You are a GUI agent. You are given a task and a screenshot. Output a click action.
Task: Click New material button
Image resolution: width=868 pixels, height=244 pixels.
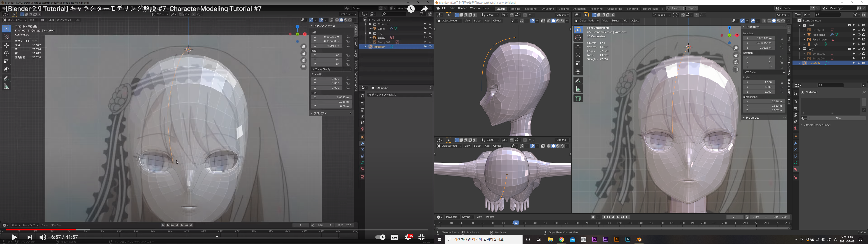click(x=838, y=118)
